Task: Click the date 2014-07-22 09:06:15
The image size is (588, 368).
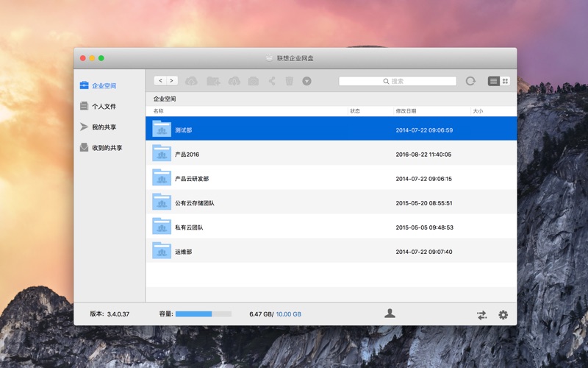Action: point(424,179)
